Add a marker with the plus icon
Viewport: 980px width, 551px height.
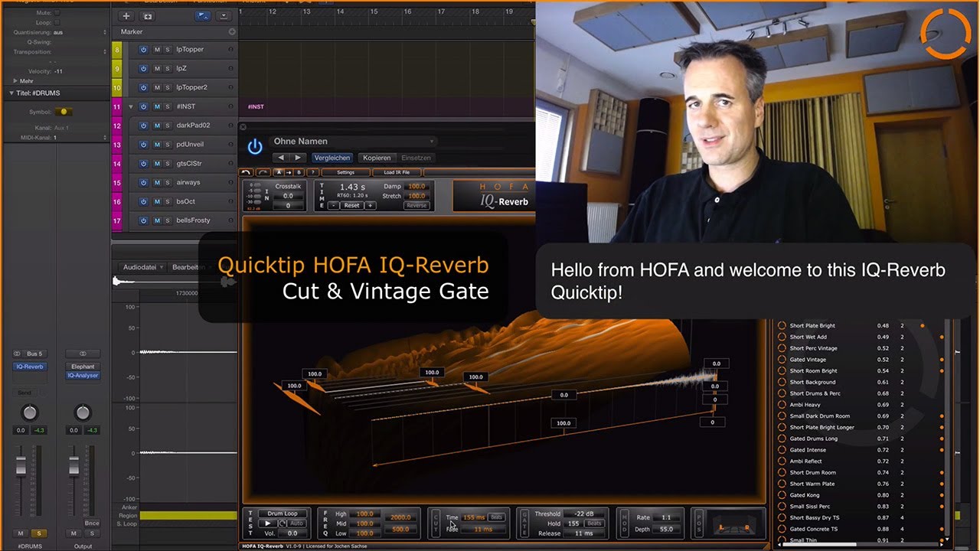coord(232,32)
